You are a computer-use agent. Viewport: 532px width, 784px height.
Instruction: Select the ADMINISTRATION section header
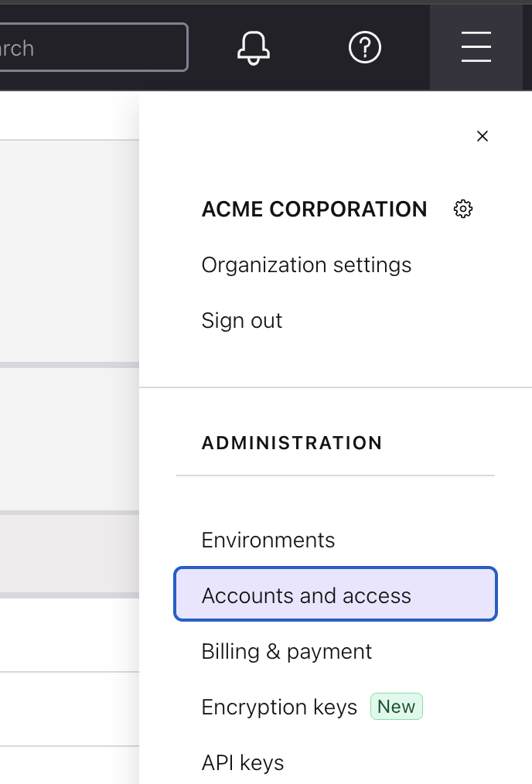292,443
